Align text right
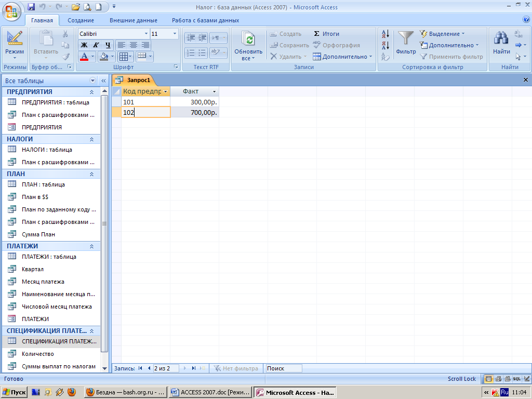 point(145,45)
